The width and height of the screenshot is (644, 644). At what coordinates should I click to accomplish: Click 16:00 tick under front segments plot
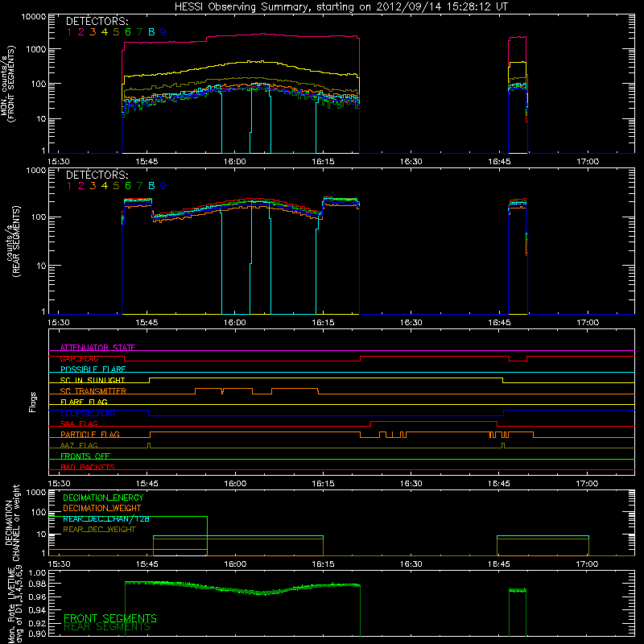235,162
